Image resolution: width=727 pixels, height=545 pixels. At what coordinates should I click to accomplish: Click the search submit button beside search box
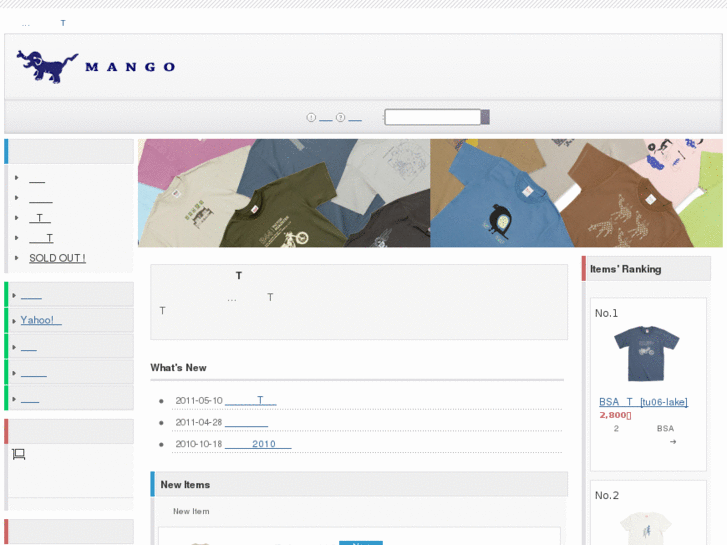pos(485,117)
